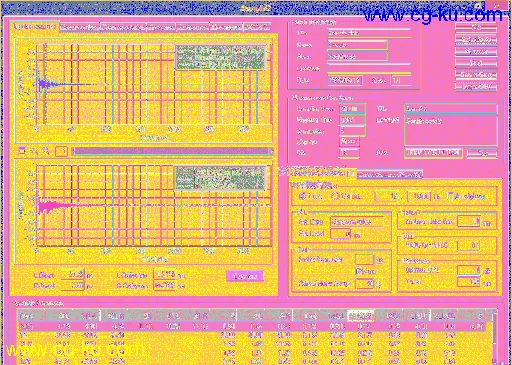
Task: Switch to the second tab above the graphs
Action: tap(80, 27)
